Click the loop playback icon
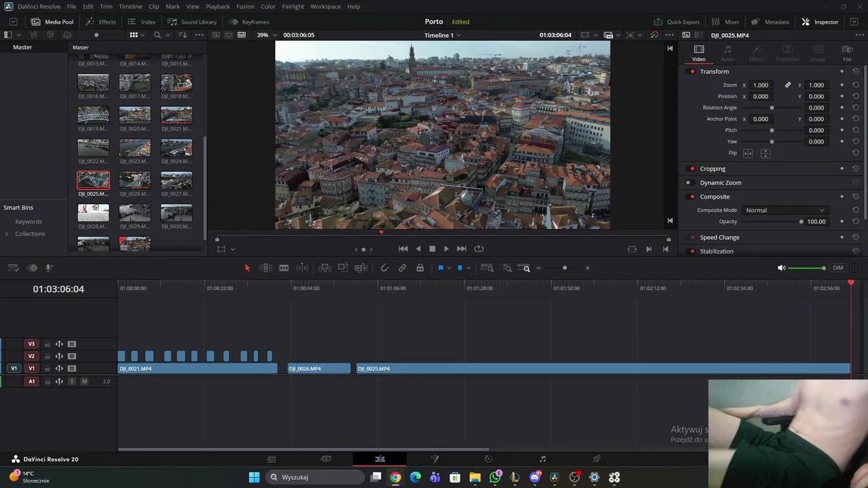This screenshot has height=488, width=868. point(479,249)
